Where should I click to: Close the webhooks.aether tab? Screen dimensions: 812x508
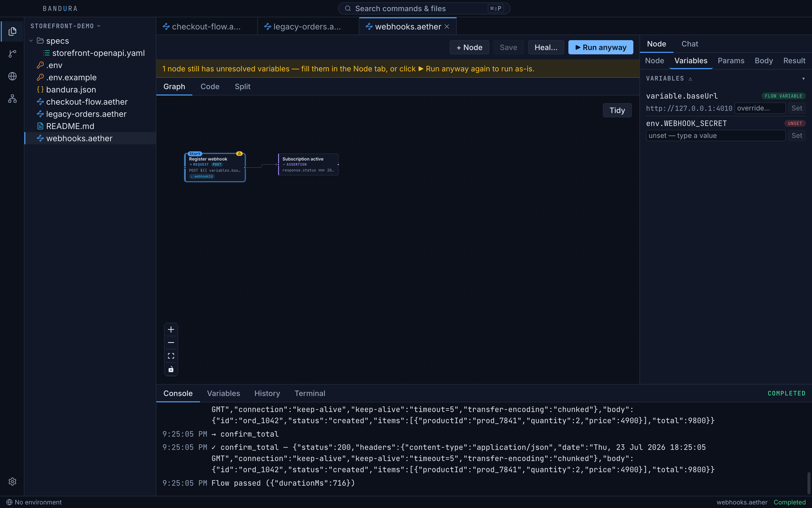pos(447,26)
